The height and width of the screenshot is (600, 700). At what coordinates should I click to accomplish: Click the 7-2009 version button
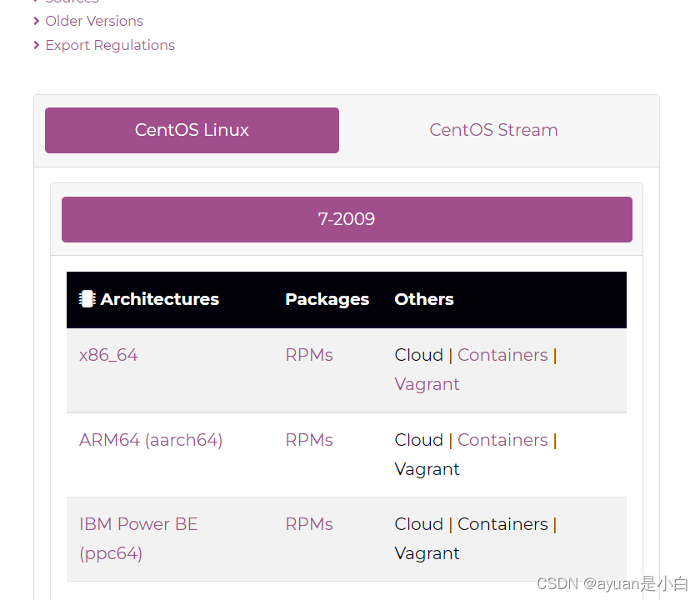[347, 219]
